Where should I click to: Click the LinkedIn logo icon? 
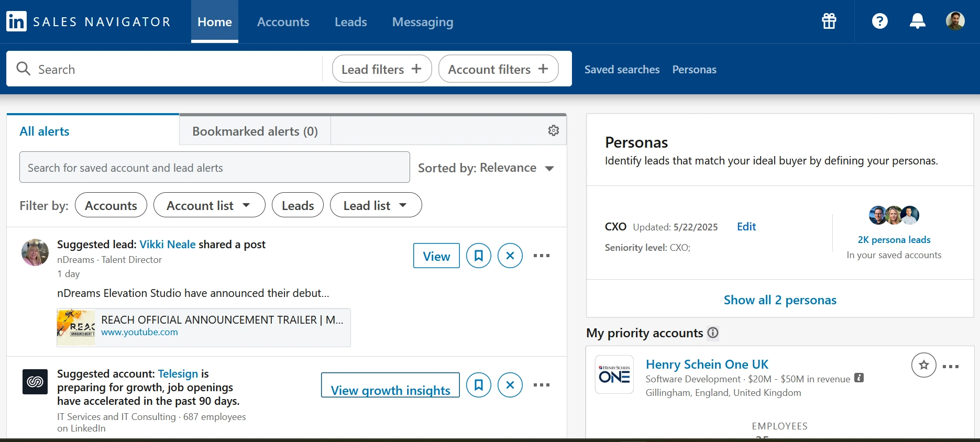click(16, 21)
